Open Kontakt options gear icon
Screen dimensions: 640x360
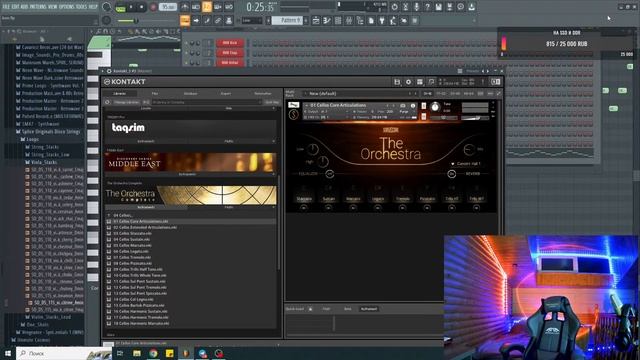pos(408,82)
